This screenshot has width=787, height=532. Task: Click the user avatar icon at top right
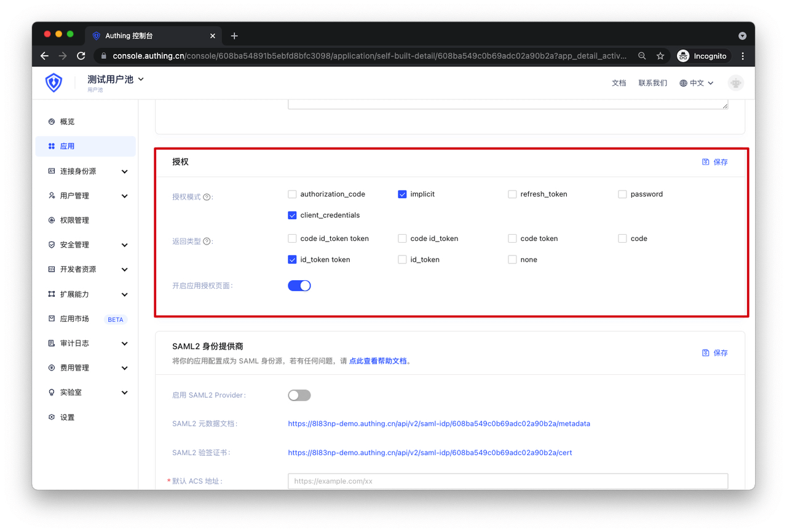click(735, 83)
